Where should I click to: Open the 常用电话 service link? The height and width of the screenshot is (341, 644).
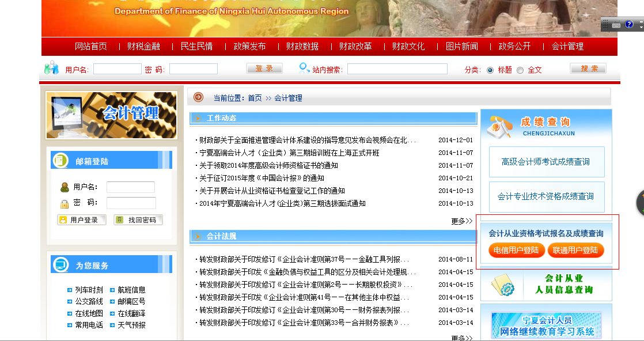coord(89,325)
